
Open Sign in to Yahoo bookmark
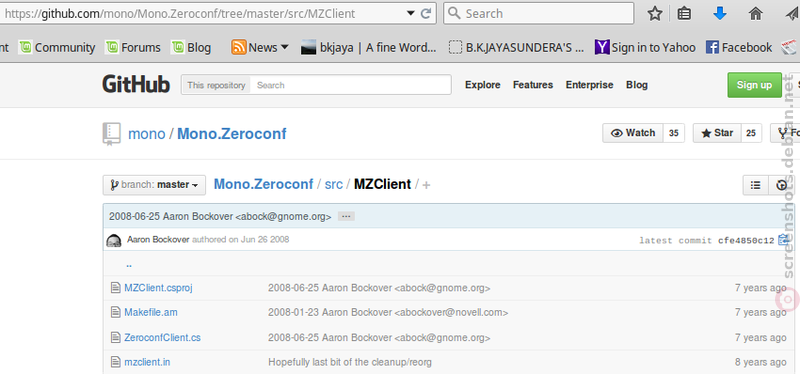pyautogui.click(x=645, y=47)
